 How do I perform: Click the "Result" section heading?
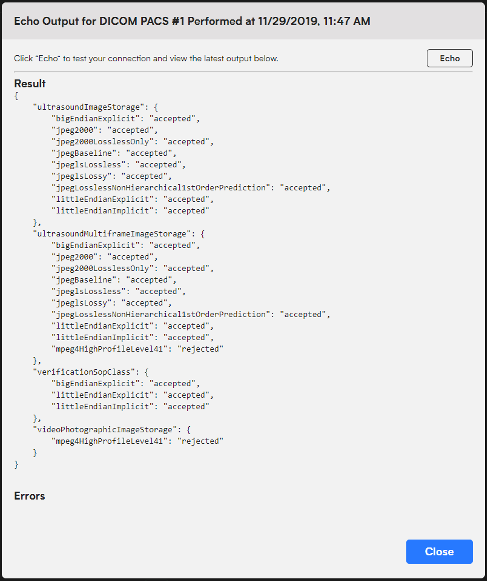[x=30, y=83]
